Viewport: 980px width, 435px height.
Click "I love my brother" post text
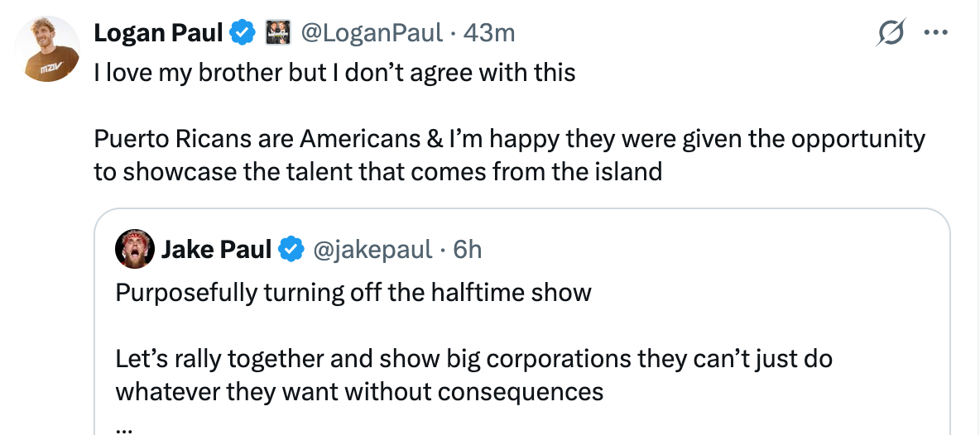[334, 73]
